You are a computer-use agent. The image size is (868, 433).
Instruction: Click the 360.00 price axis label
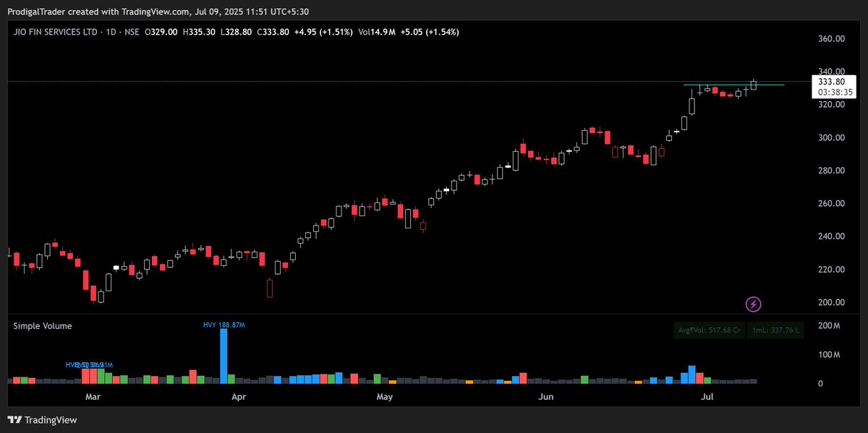click(831, 39)
